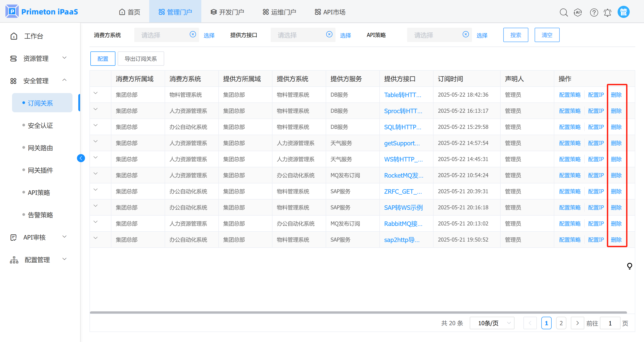Click the user avatar icon
Screen dimensions: 644x342
point(623,12)
